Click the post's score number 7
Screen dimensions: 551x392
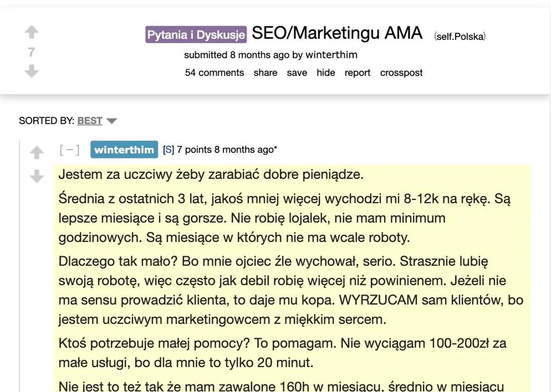click(31, 52)
